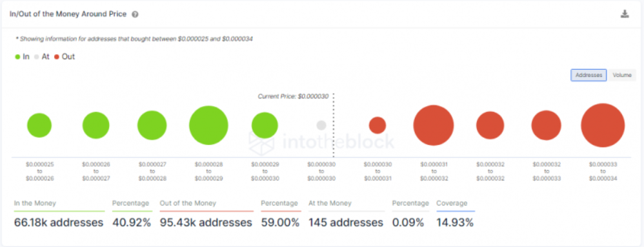Click the download chart icon

[x=625, y=14]
